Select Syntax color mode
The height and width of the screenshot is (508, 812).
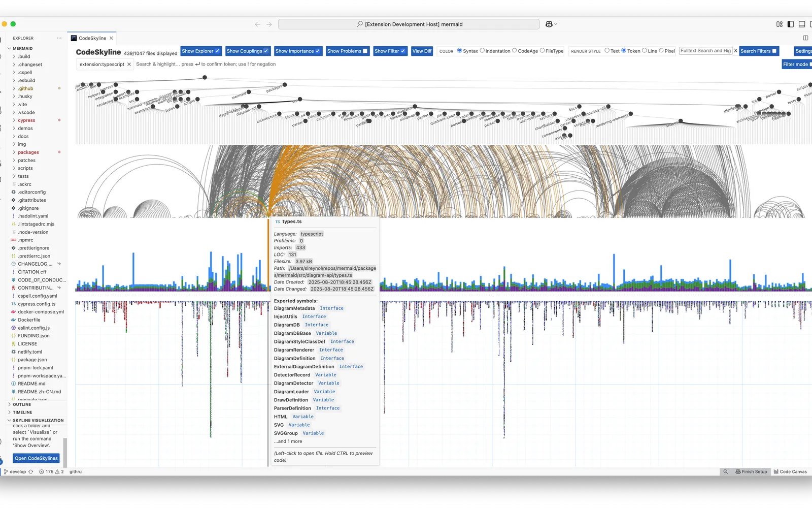pos(460,50)
